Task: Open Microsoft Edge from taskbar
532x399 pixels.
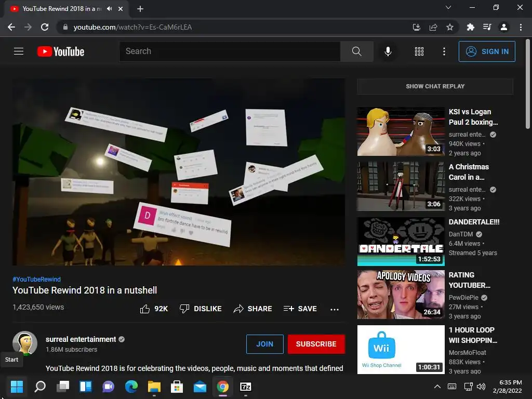Action: coord(131,386)
